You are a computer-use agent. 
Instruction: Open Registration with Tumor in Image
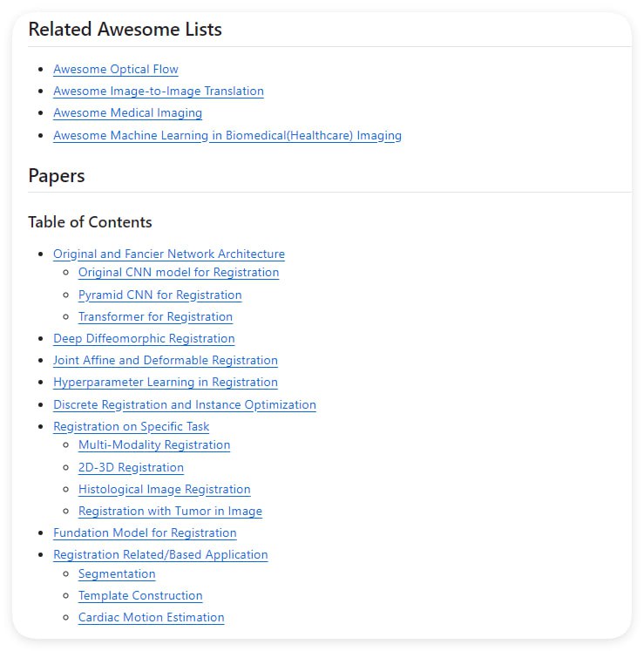170,511
